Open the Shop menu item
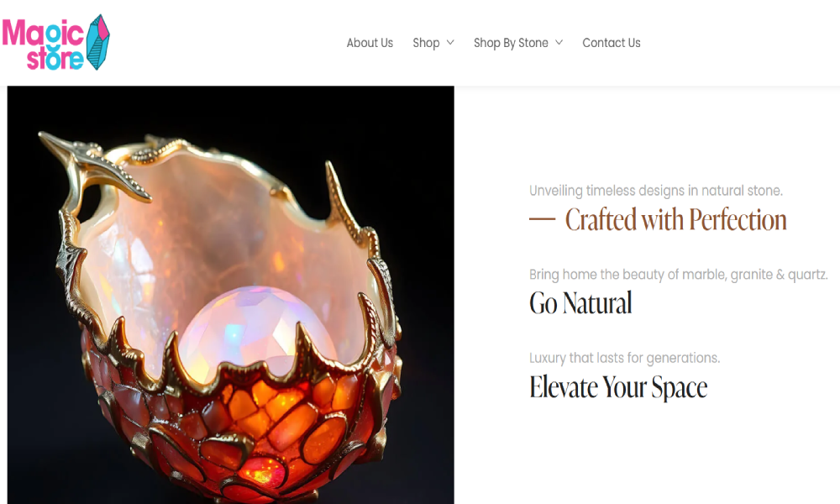The image size is (840, 504). point(426,43)
